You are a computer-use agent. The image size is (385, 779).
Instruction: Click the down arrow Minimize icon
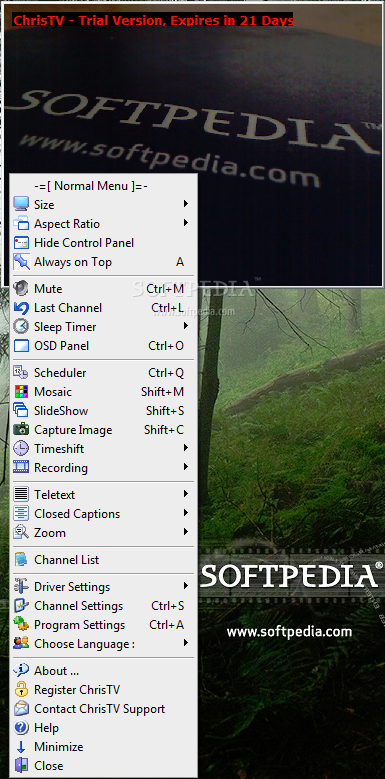(x=21, y=747)
